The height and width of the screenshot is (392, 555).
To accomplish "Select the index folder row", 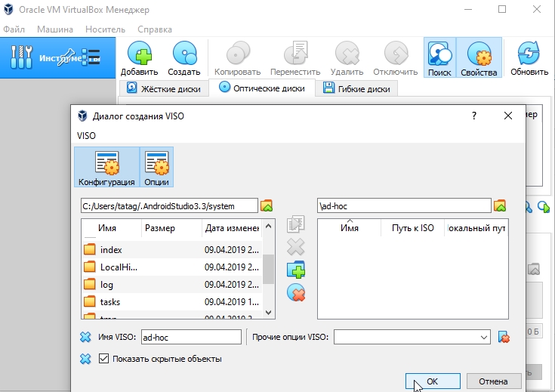I will click(171, 250).
